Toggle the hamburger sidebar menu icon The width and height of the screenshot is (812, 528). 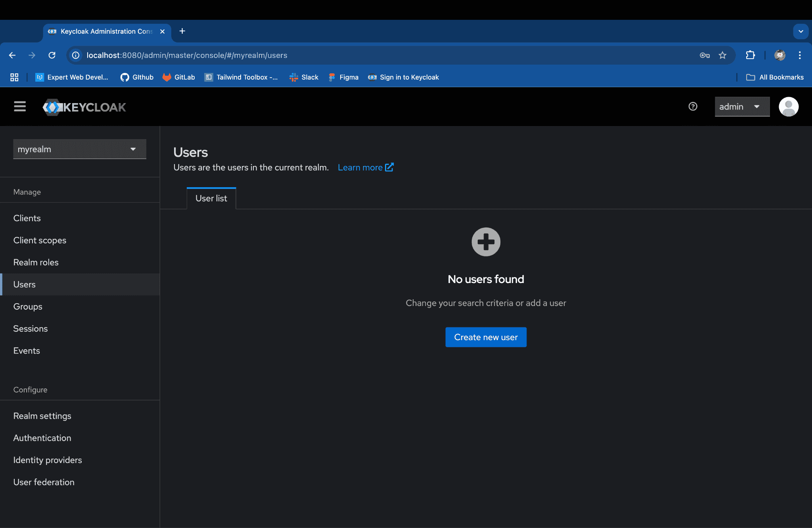coord(20,107)
